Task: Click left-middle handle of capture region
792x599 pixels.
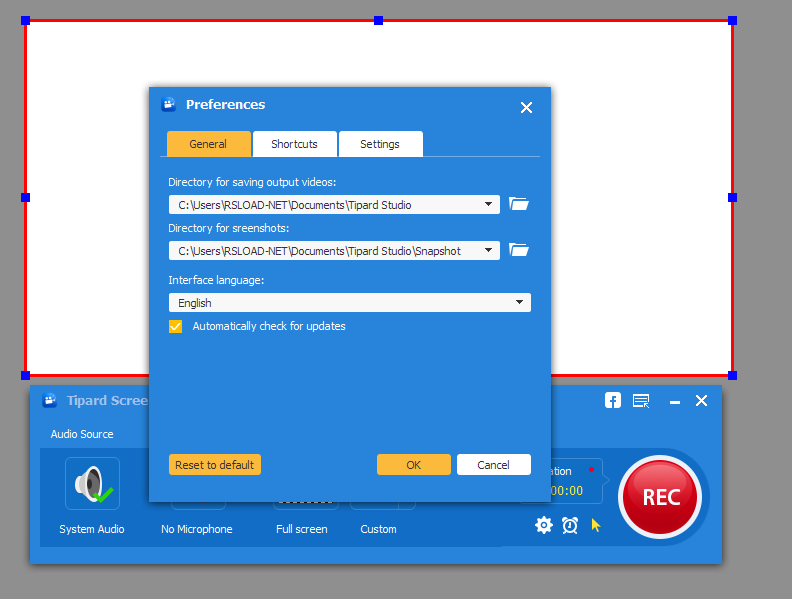Action: tap(25, 197)
